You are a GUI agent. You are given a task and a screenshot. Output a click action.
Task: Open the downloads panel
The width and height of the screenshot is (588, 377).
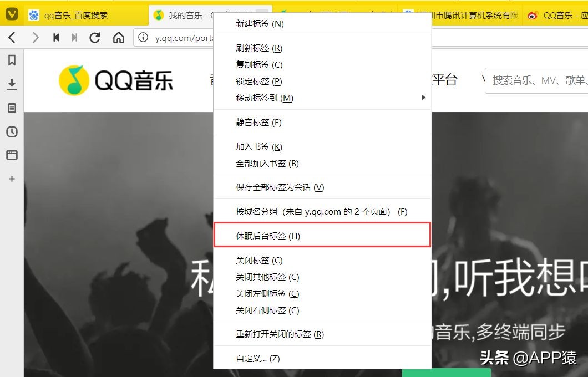click(x=12, y=84)
